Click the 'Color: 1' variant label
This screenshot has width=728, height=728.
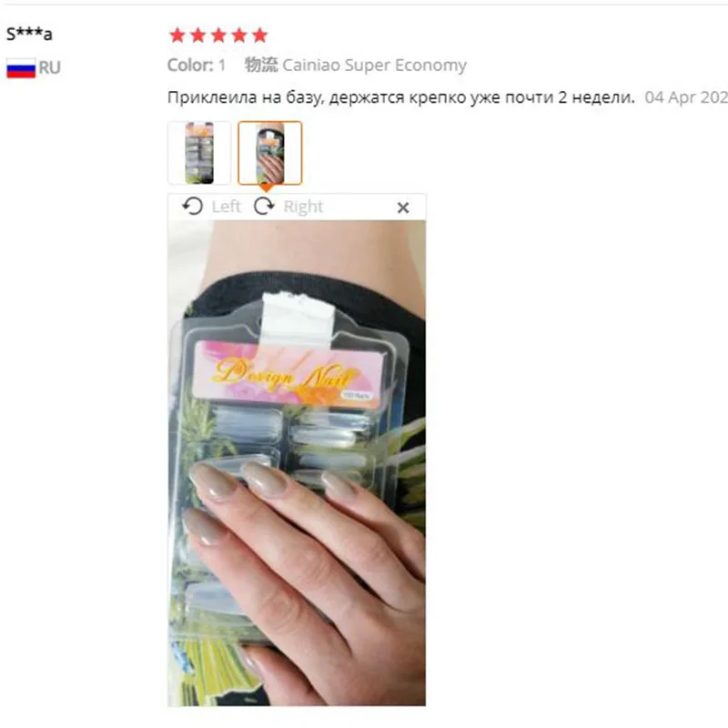click(x=197, y=65)
